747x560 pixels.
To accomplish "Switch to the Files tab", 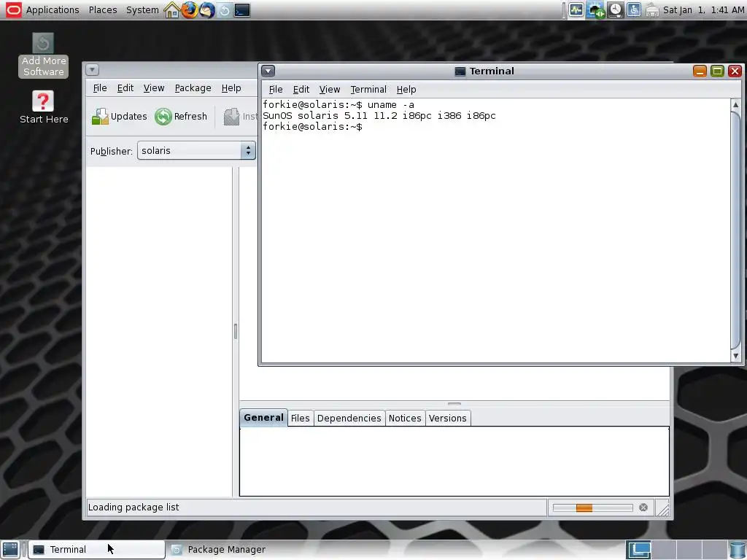I will click(300, 418).
